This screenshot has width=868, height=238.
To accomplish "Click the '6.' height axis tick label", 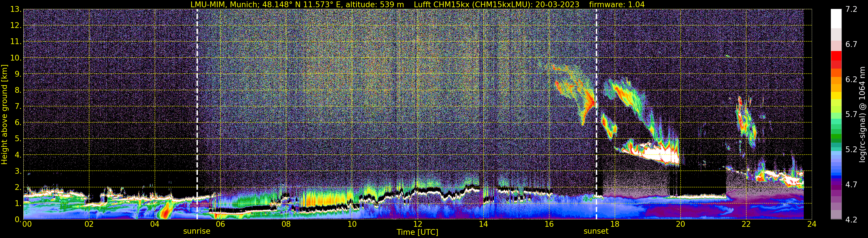I will (x=18, y=123).
